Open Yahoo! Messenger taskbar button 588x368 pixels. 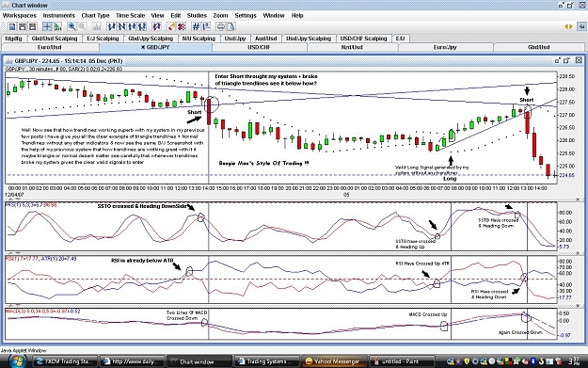[x=333, y=361]
